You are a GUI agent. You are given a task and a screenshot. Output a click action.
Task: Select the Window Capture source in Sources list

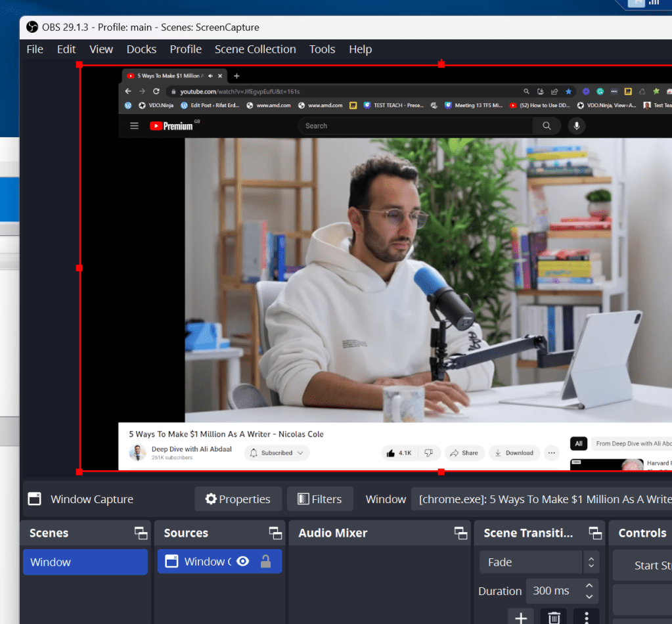coord(219,562)
